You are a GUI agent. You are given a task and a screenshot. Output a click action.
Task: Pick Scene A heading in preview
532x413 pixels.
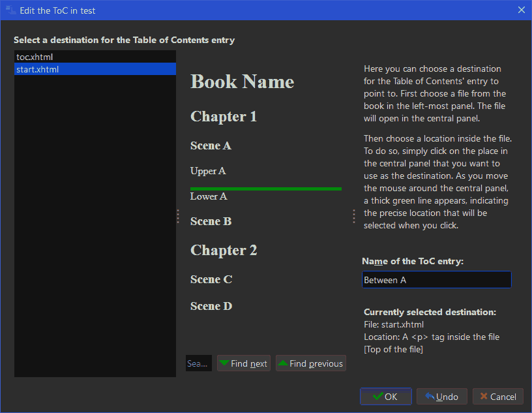211,145
